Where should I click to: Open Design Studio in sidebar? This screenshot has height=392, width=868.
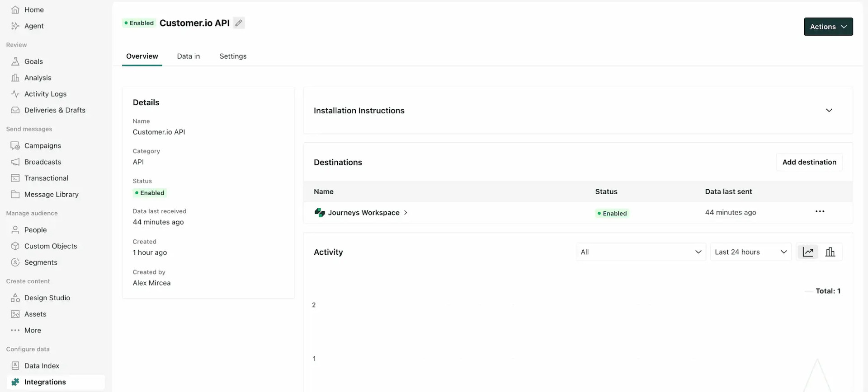pyautogui.click(x=47, y=298)
